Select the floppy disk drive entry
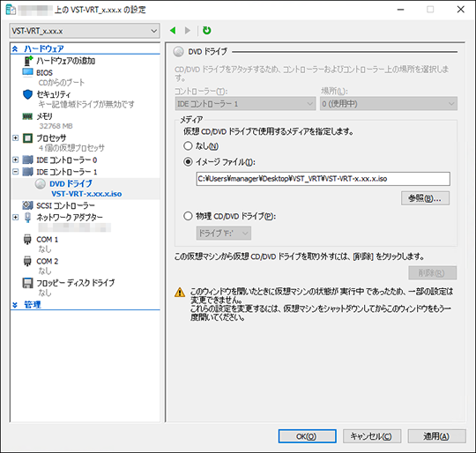Image resolution: width=476 pixels, height=453 pixels. click(75, 283)
